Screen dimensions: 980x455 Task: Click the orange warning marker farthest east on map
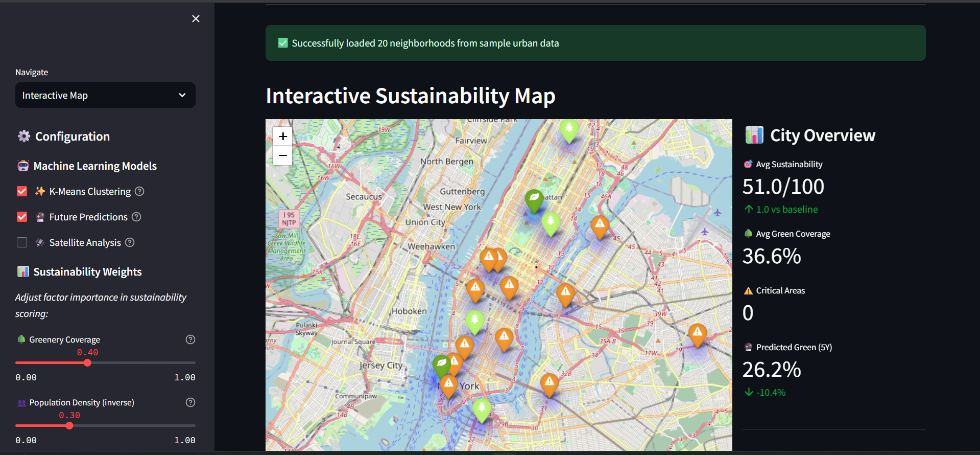pos(698,335)
